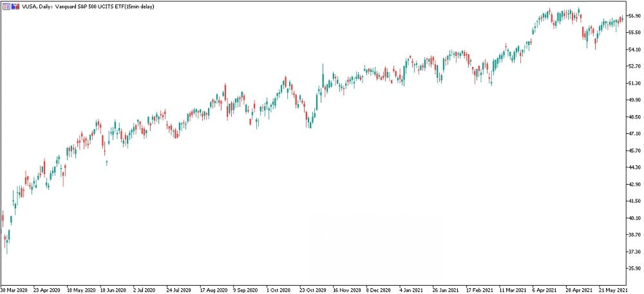Click the 23 Oct 2020 date marker

click(313, 289)
